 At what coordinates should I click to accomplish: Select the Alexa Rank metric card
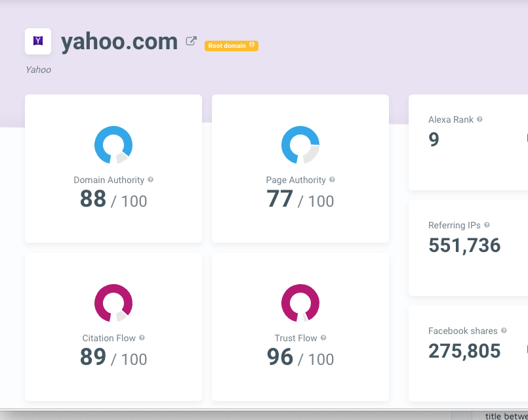click(472, 141)
